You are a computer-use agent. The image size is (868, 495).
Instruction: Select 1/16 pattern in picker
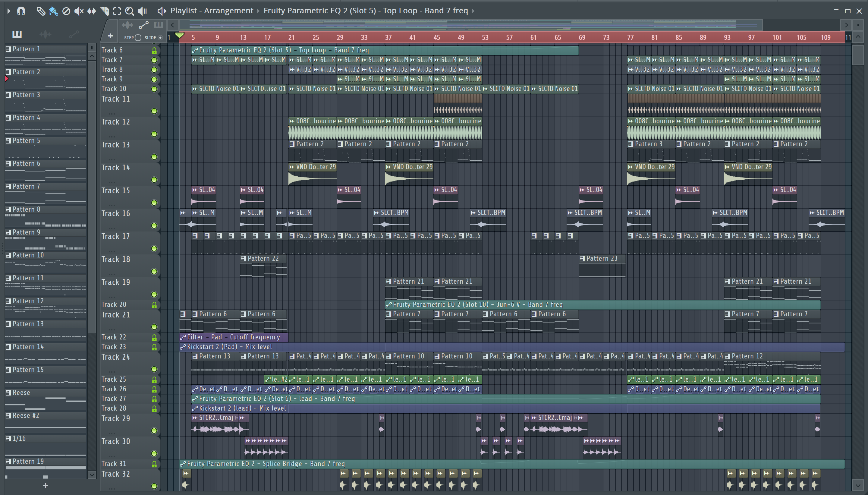[x=46, y=439]
